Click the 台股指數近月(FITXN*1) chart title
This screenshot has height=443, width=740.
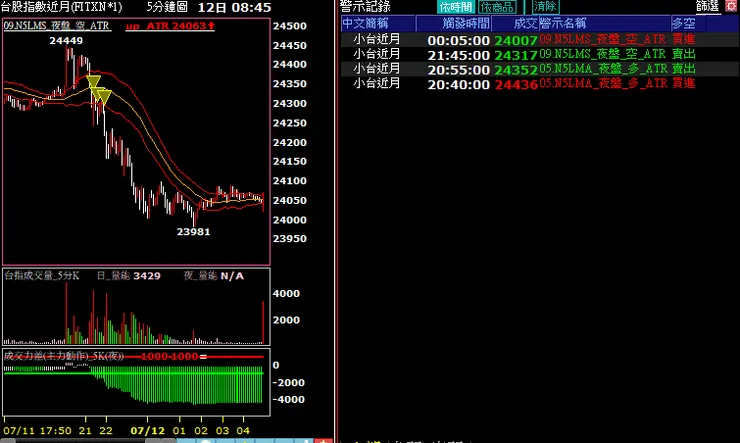(x=61, y=7)
